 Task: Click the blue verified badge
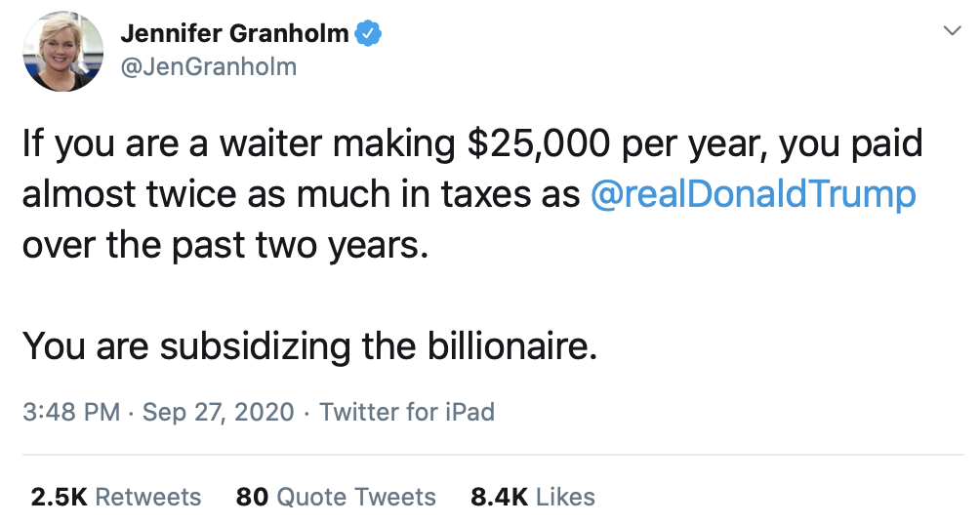click(366, 34)
